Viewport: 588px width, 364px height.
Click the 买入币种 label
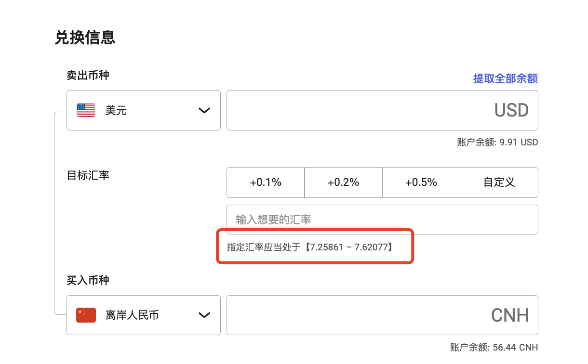click(88, 281)
